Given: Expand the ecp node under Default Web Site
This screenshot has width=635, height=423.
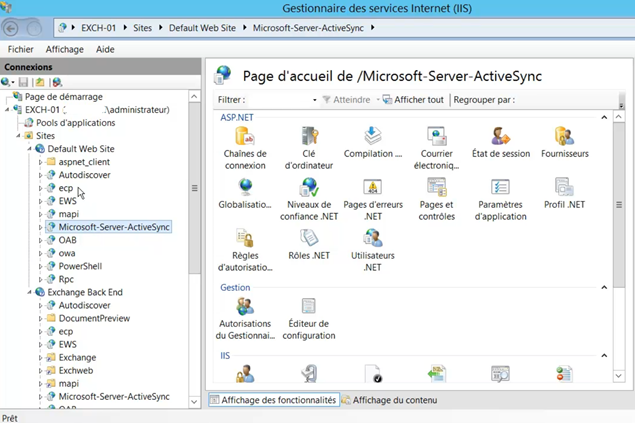Looking at the screenshot, I should coord(41,188).
